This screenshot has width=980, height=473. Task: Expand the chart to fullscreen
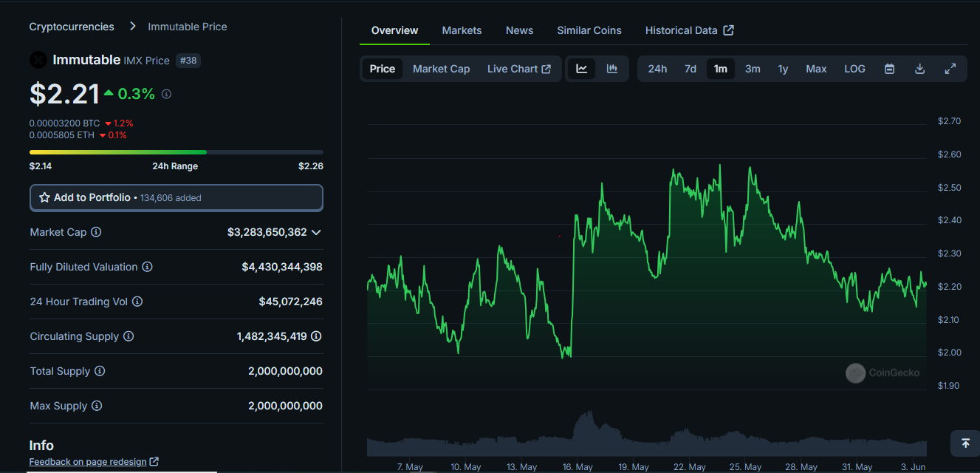click(x=950, y=68)
